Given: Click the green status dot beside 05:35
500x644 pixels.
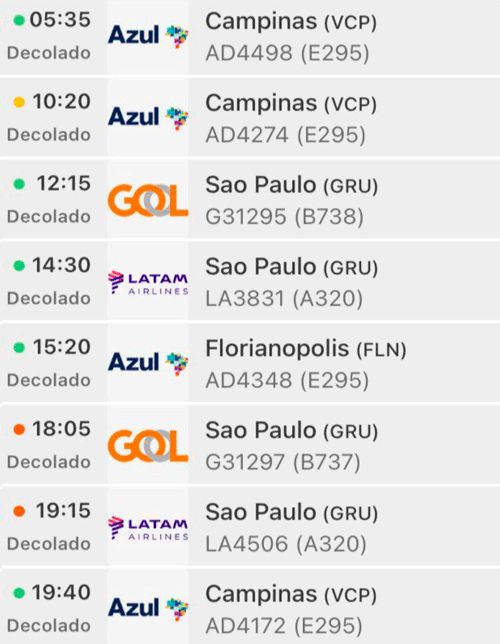Looking at the screenshot, I should [x=19, y=20].
